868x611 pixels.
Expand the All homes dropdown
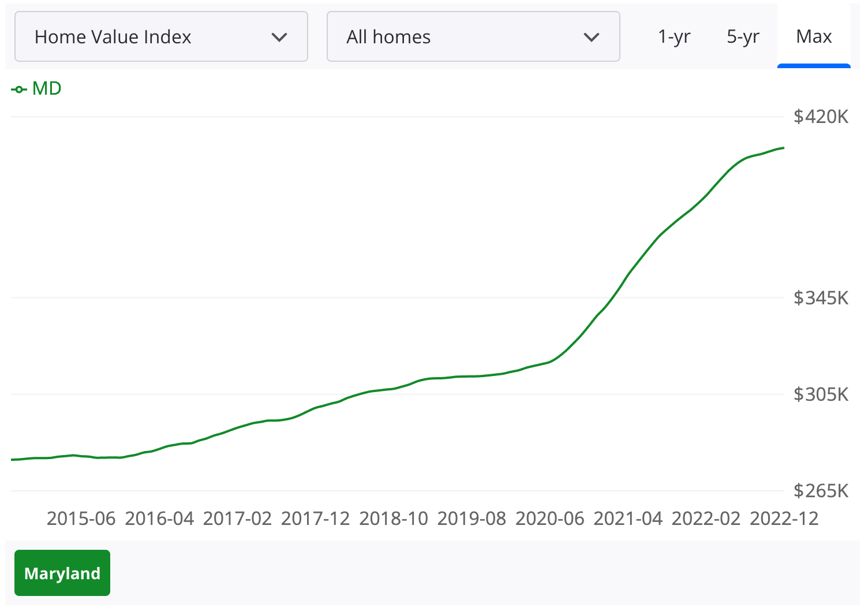[x=473, y=36]
